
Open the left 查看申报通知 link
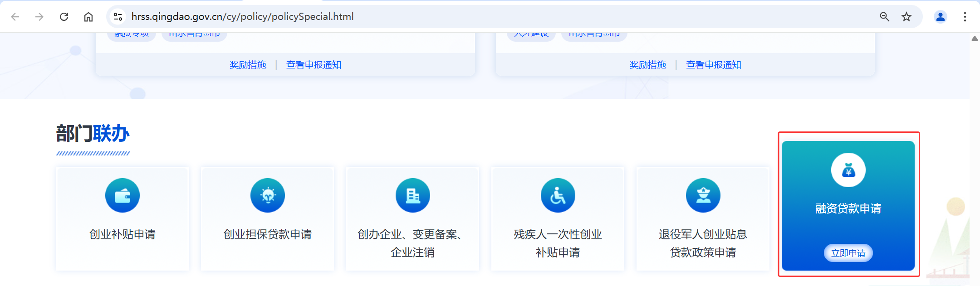[x=314, y=65]
